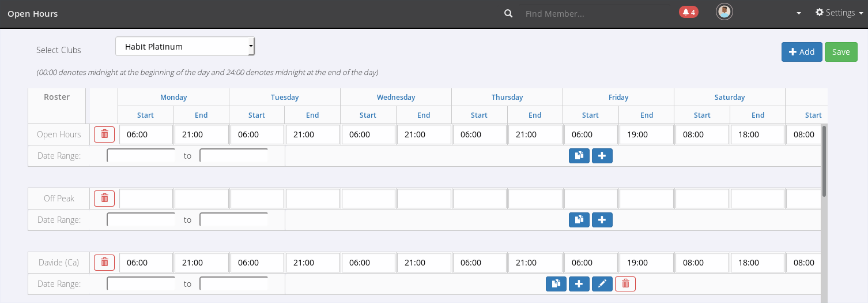Click plus icon under Off Peak row
The image size is (868, 303).
[602, 220]
